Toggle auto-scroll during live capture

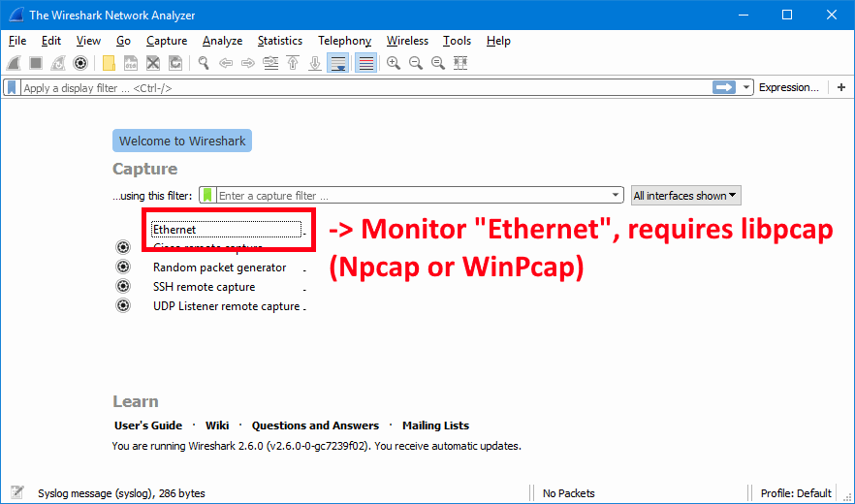338,63
